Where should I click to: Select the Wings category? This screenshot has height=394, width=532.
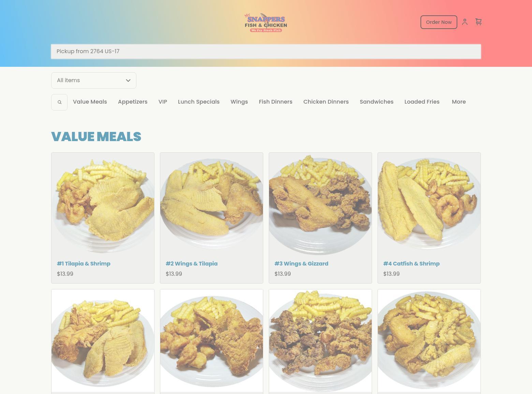click(x=239, y=102)
